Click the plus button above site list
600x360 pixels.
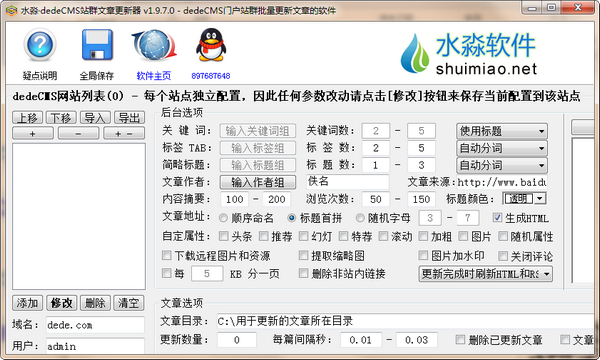pyautogui.click(x=33, y=134)
